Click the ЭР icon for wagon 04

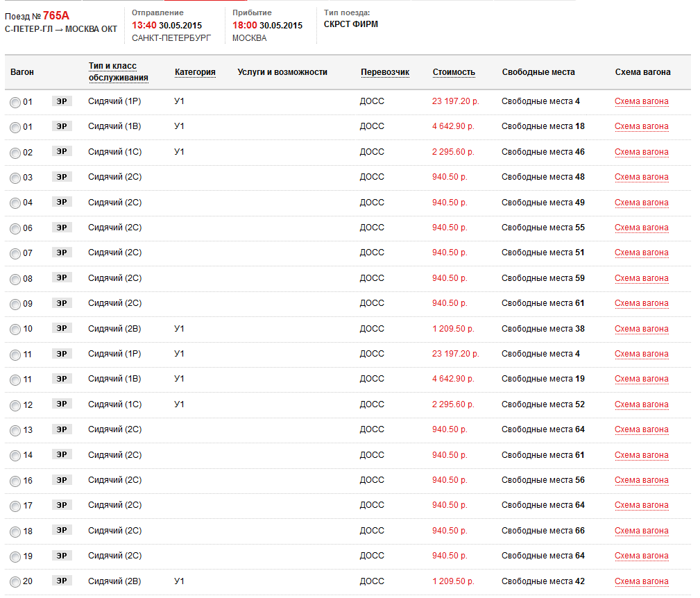point(62,202)
